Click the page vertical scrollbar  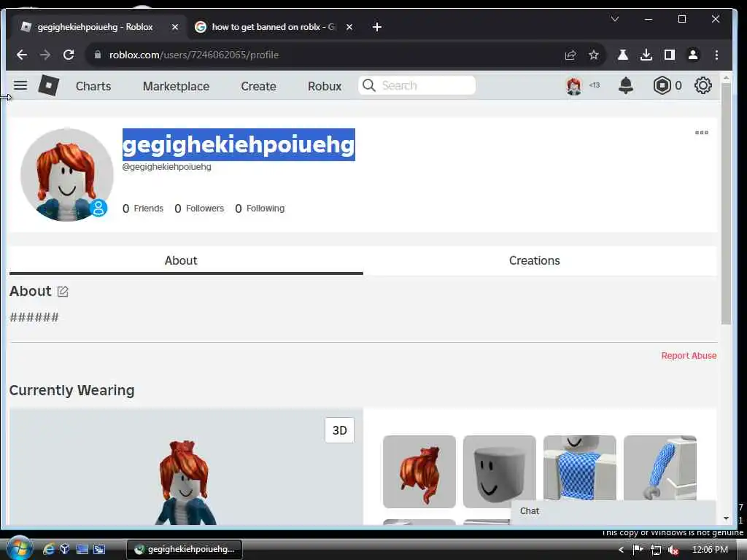[726, 203]
